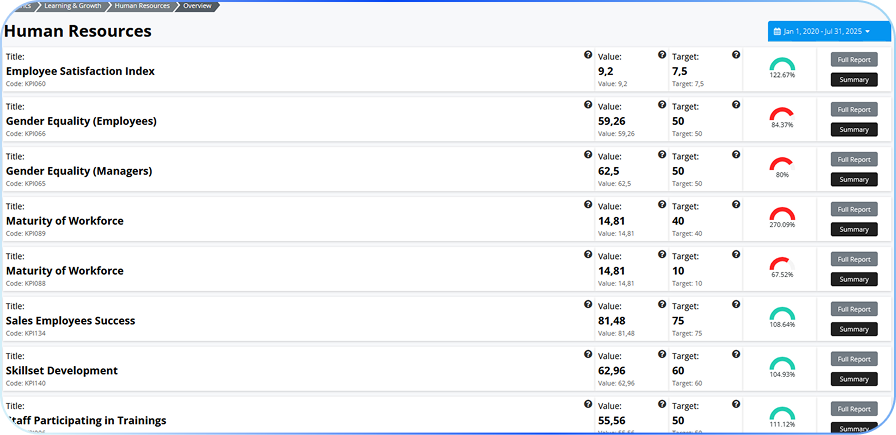The image size is (896, 435).
Task: Click help icon beside Target 75
Action: [x=736, y=305]
